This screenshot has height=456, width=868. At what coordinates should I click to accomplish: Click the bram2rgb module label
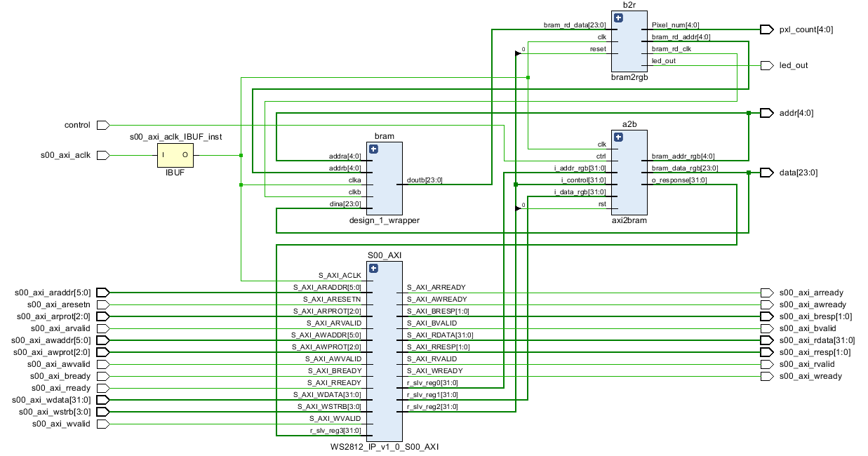[629, 78]
